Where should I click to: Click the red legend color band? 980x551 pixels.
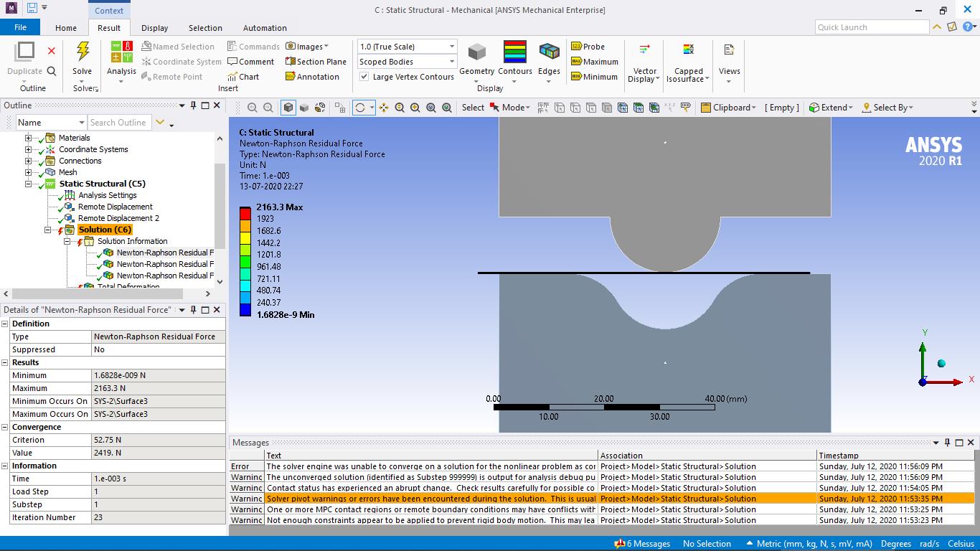click(x=245, y=213)
